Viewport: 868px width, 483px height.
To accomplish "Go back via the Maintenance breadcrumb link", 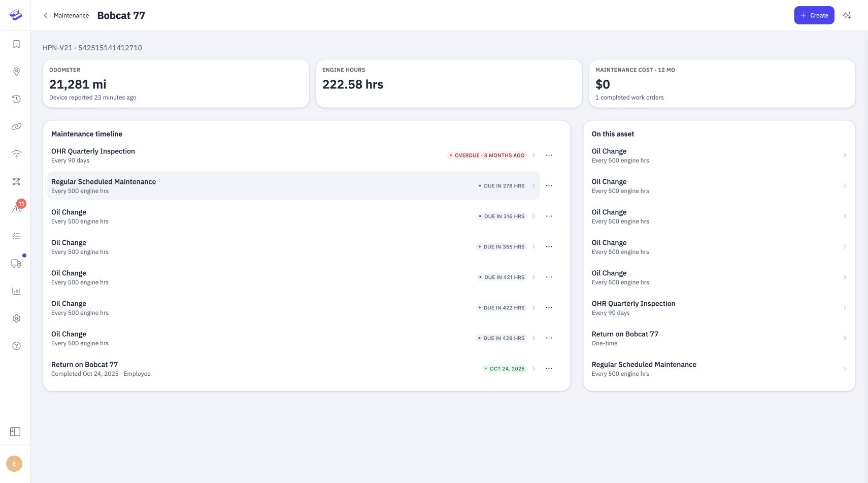I will coord(71,15).
